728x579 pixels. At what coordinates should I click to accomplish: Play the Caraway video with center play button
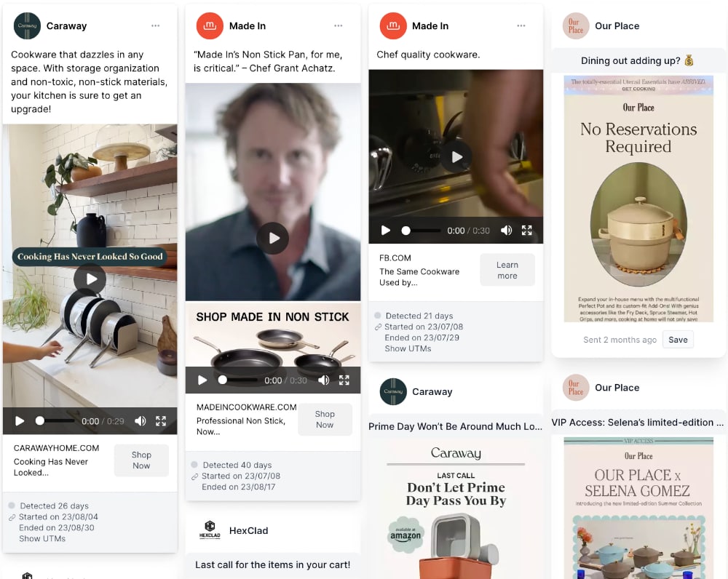[x=90, y=279]
